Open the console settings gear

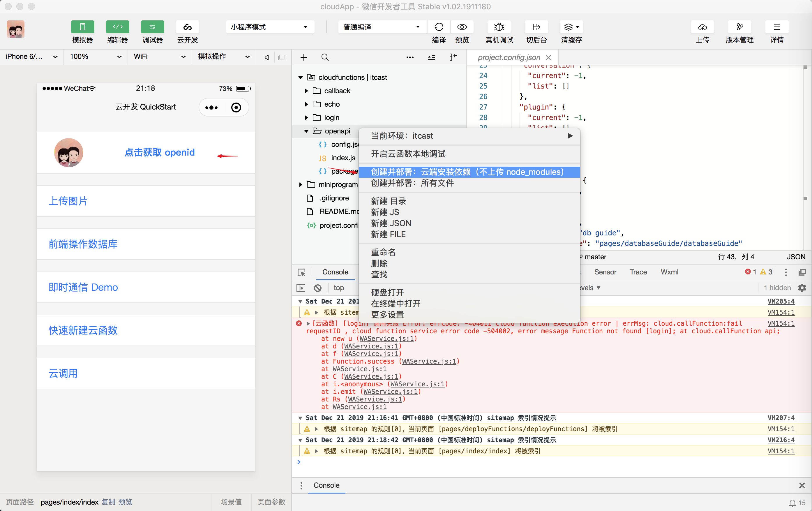pos(802,288)
